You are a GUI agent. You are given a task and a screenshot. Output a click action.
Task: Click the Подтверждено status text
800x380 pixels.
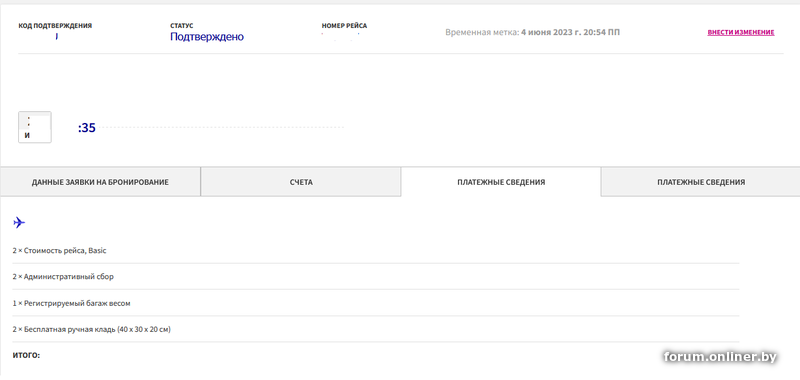207,37
